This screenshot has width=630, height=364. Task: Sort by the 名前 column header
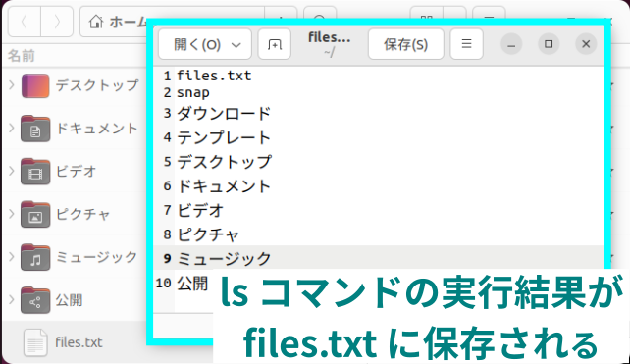pos(22,56)
